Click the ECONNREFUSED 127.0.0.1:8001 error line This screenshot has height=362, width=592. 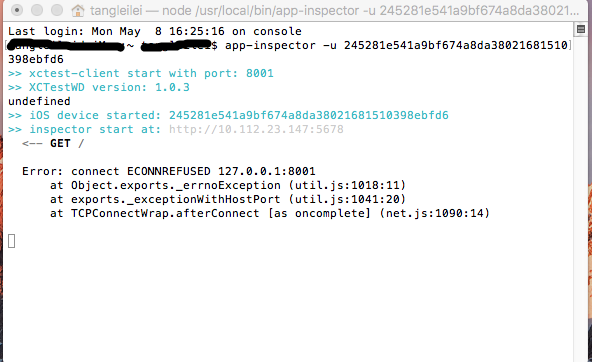[168, 171]
